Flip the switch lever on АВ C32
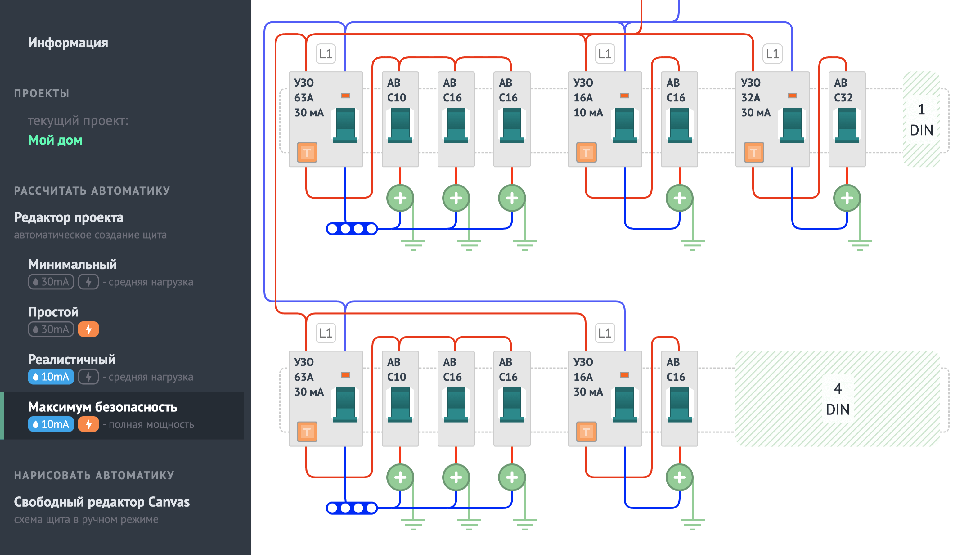The image size is (980, 555). click(x=847, y=125)
